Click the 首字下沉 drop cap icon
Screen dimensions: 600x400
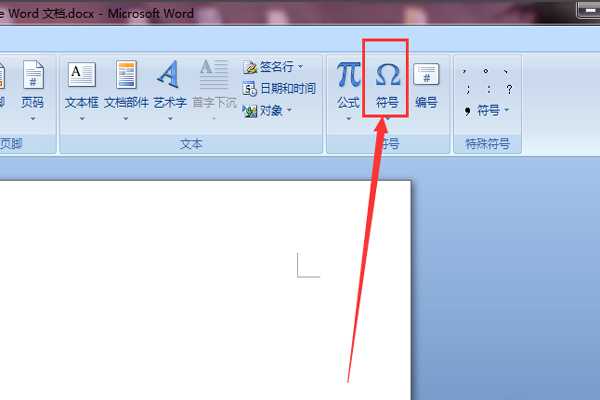[x=214, y=78]
